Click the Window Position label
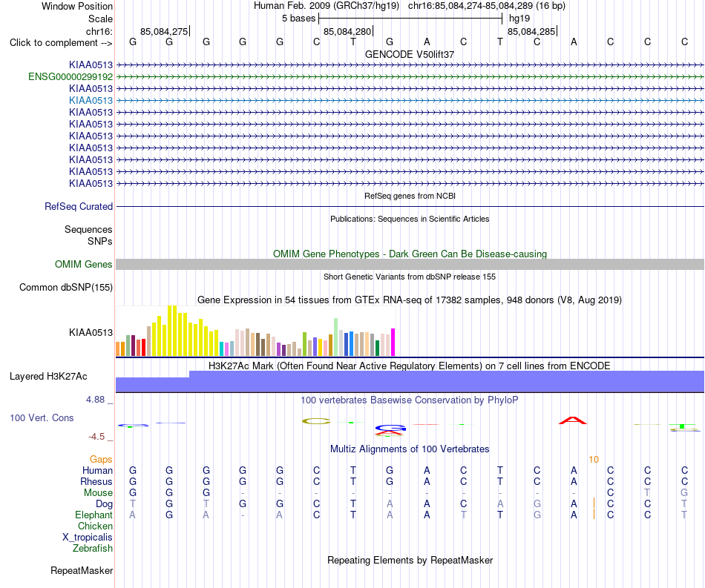 77,6
